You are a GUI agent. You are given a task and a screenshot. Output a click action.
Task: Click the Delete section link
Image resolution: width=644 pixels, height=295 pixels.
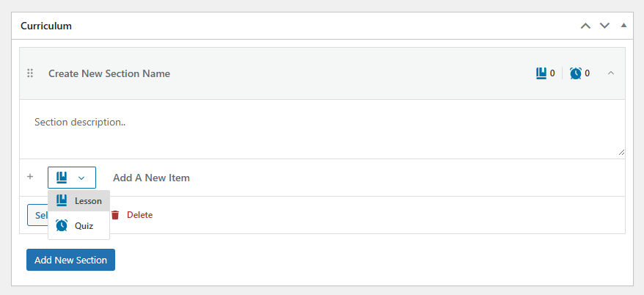(139, 215)
